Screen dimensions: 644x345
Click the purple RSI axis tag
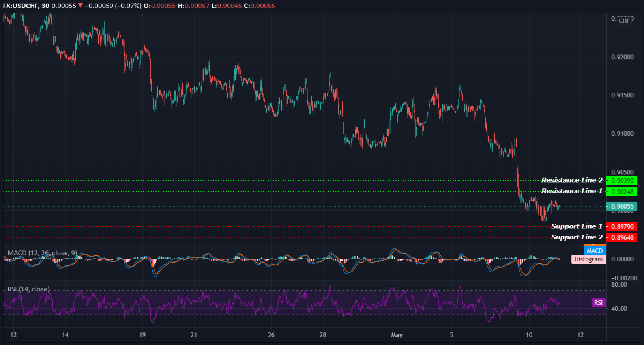[x=598, y=303]
